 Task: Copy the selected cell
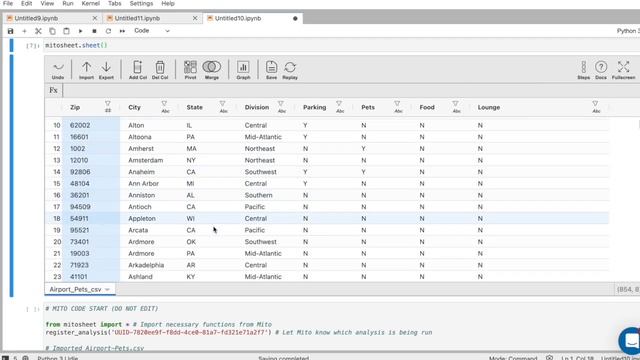[x=52, y=31]
